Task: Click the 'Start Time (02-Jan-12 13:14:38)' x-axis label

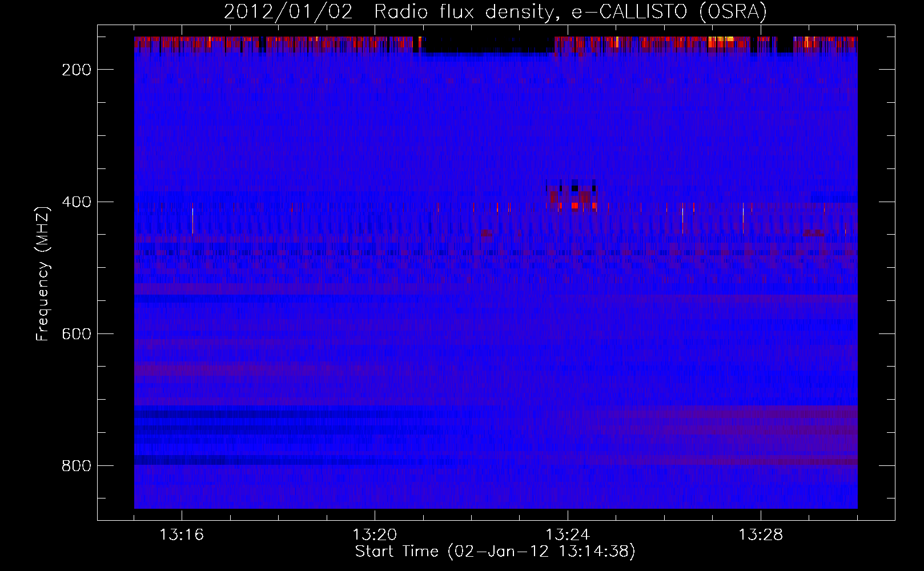Action: coord(495,552)
